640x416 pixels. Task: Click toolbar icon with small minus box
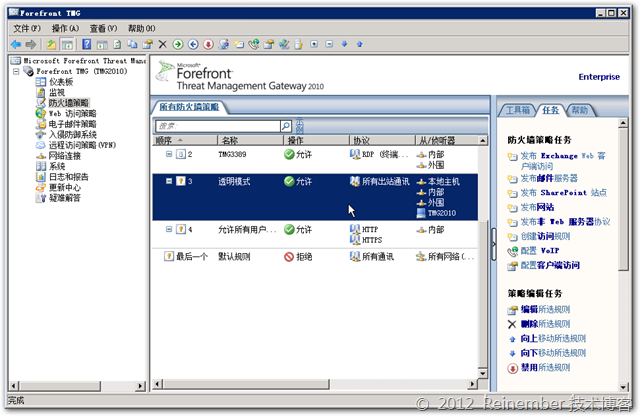[329, 44]
